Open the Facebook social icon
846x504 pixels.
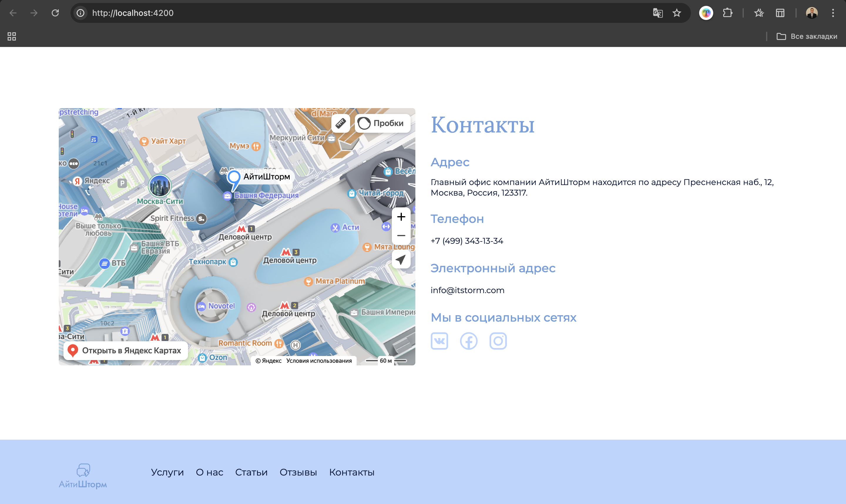[469, 341]
